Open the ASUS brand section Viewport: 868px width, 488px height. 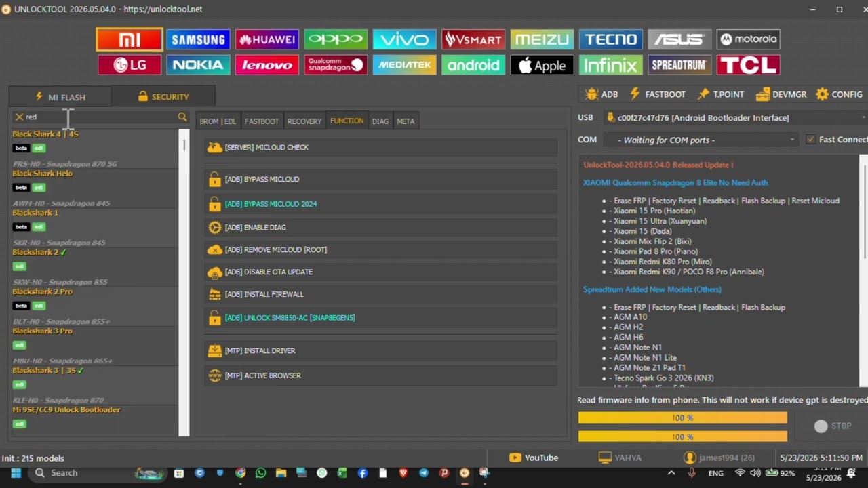point(679,39)
